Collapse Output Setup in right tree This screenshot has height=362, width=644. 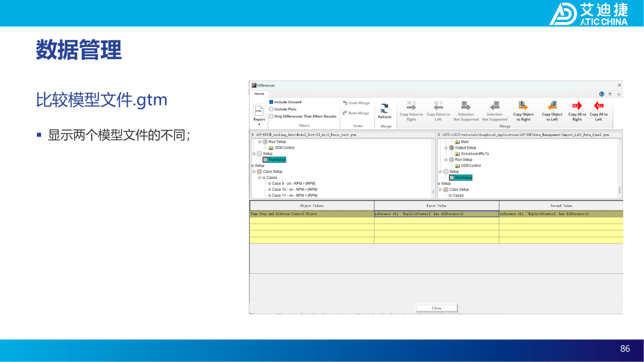(445, 147)
